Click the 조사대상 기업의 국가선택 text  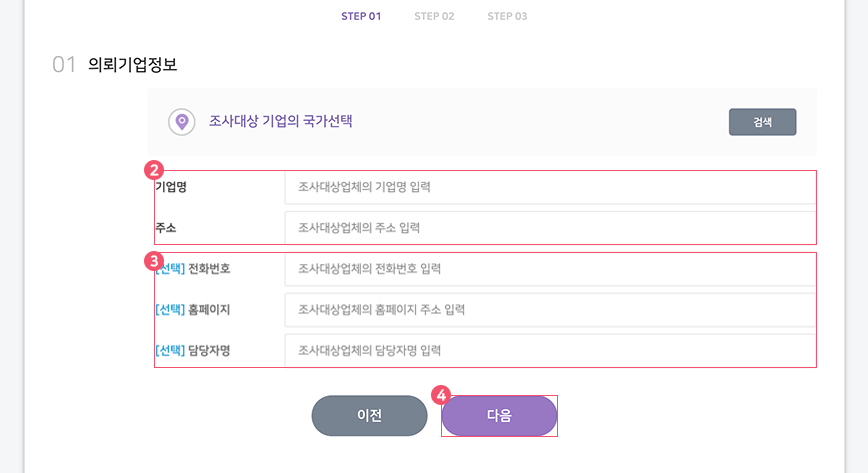coord(281,121)
